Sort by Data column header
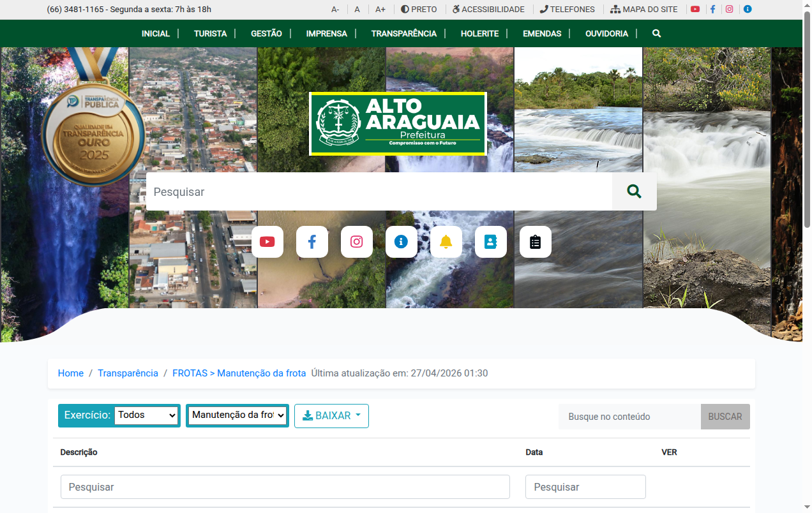This screenshot has width=812, height=513. click(534, 452)
